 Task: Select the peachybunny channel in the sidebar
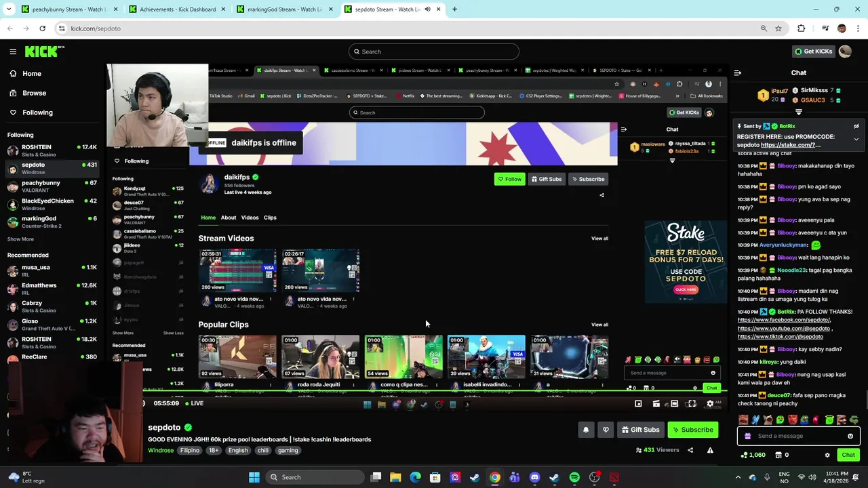tap(52, 186)
